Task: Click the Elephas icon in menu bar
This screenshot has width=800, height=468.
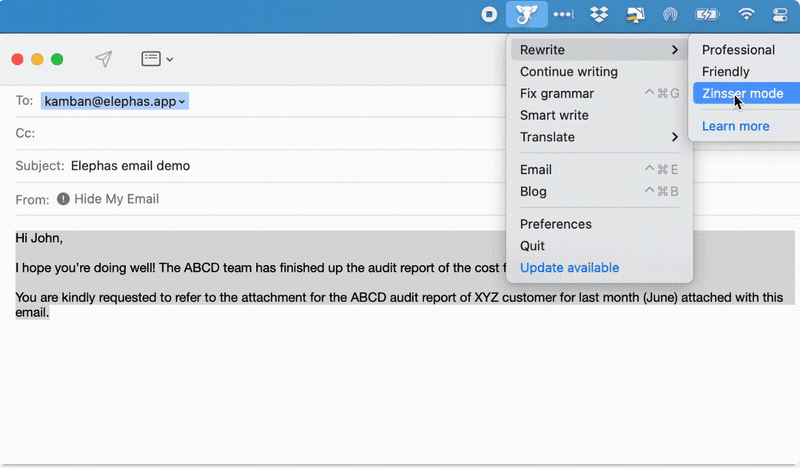Action: (526, 14)
